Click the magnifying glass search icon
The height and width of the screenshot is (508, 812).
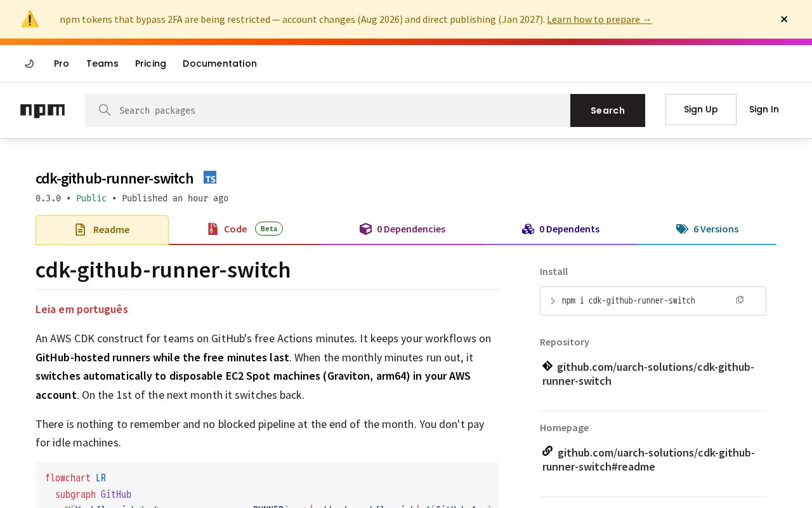[105, 110]
